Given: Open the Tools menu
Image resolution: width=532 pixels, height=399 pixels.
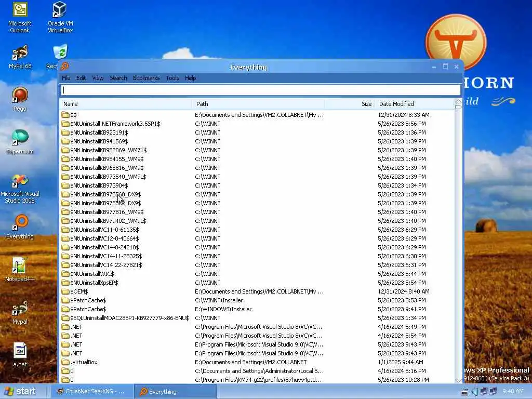Looking at the screenshot, I should [x=172, y=78].
